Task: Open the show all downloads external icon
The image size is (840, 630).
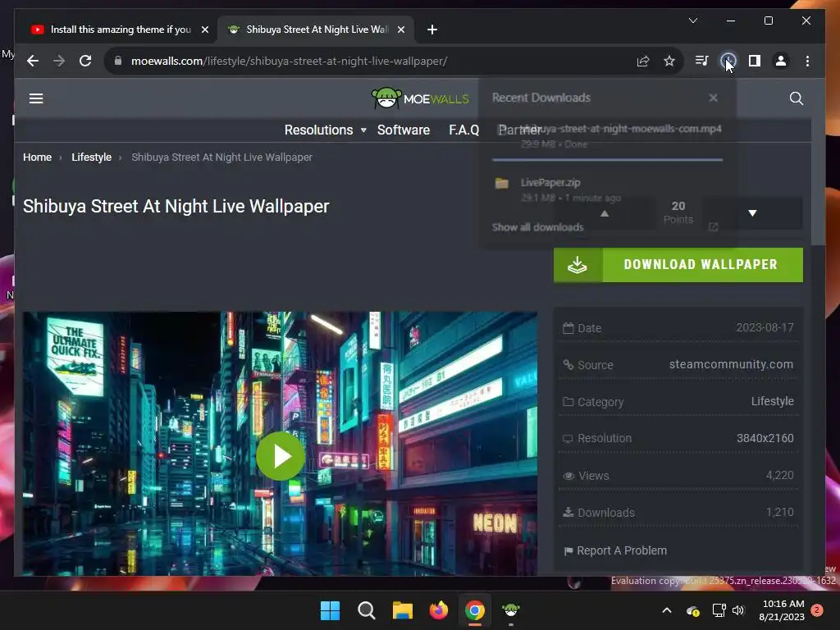Action: [713, 227]
